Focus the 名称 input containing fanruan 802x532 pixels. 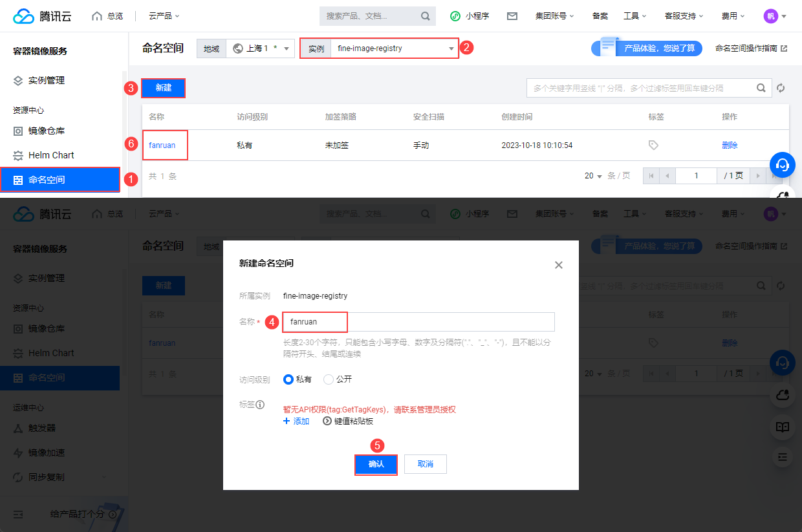(x=418, y=322)
